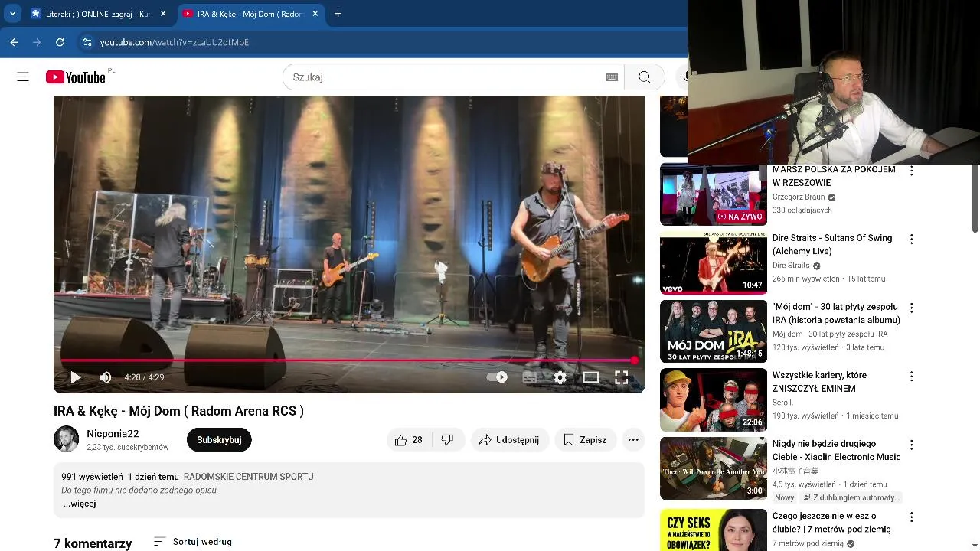The width and height of the screenshot is (980, 551).
Task: Click the search magnifier button
Action: click(645, 77)
